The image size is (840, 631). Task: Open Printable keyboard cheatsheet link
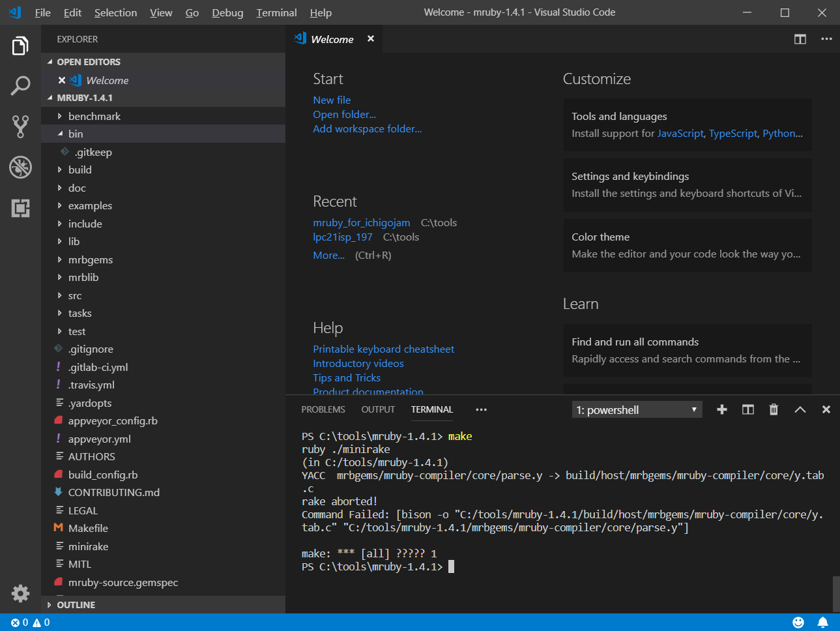click(x=384, y=349)
